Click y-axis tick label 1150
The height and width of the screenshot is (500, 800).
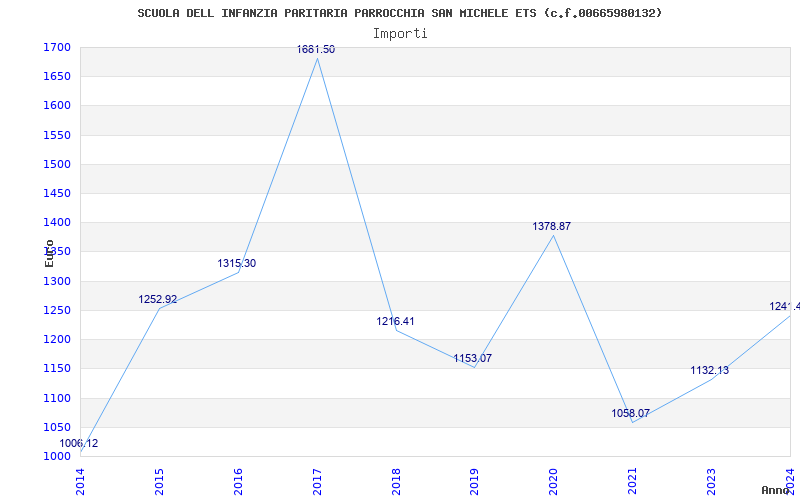[57, 369]
